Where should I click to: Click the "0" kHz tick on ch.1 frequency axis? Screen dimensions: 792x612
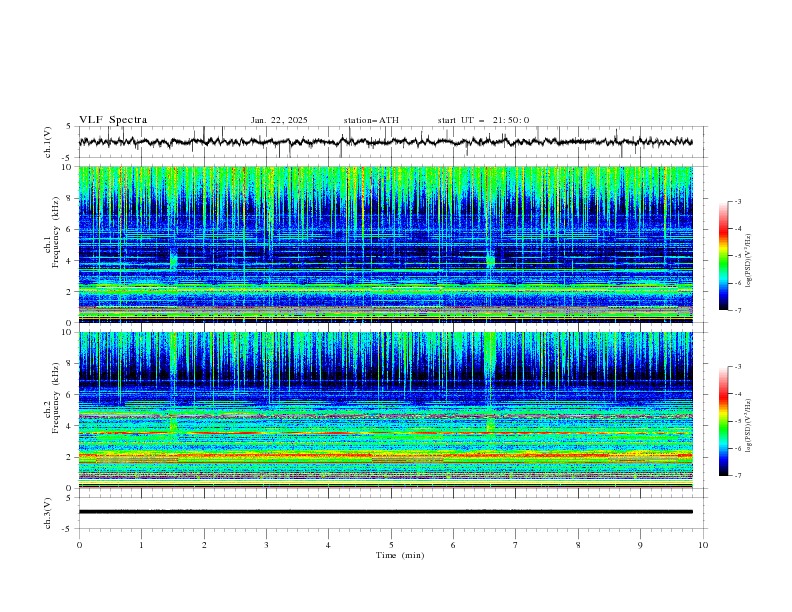point(69,323)
